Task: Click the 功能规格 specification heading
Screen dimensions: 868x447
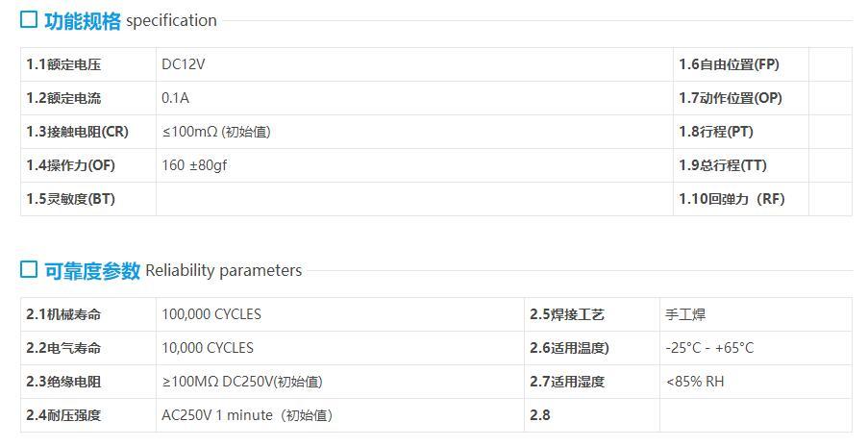Action: point(130,20)
